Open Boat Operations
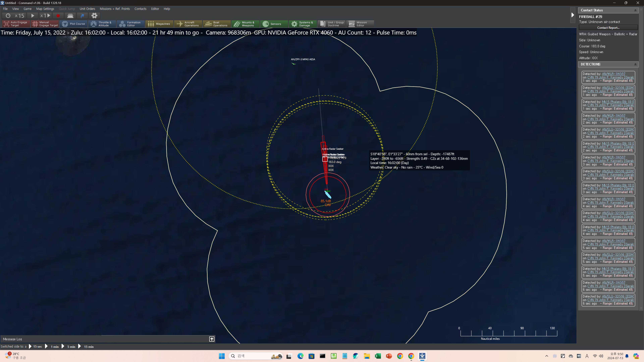The image size is (644, 362). pos(217,24)
